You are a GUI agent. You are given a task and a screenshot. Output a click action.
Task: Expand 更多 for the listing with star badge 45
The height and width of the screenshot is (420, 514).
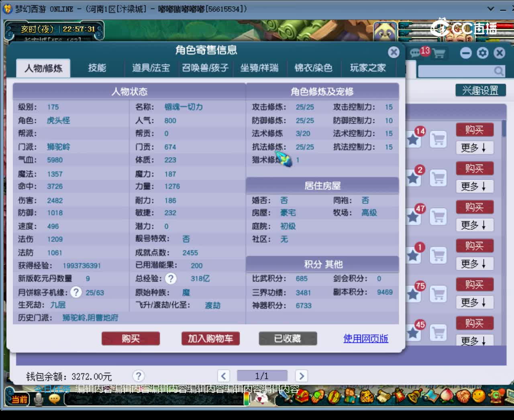(x=474, y=340)
